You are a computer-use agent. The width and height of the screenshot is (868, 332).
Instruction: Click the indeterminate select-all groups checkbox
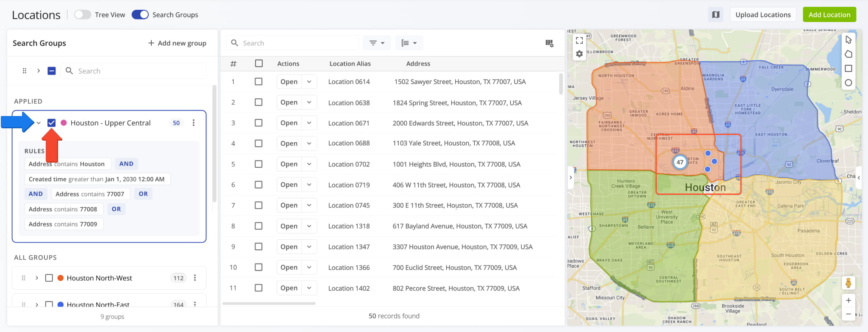coord(52,71)
